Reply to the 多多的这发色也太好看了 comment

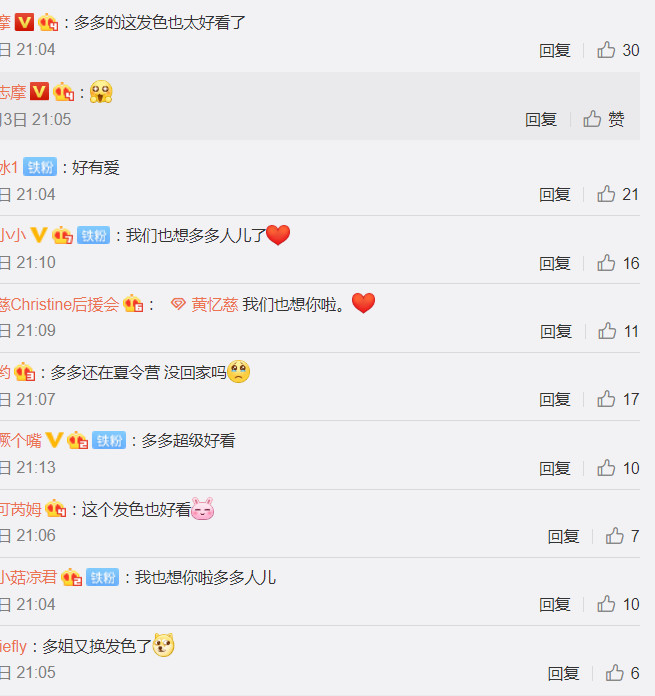[555, 50]
